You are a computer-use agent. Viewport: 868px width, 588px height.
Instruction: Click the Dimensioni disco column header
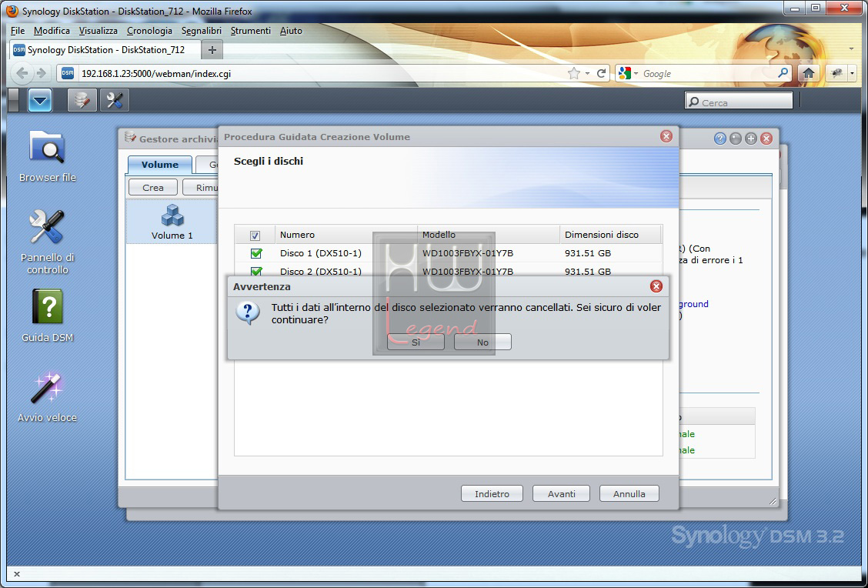(610, 235)
